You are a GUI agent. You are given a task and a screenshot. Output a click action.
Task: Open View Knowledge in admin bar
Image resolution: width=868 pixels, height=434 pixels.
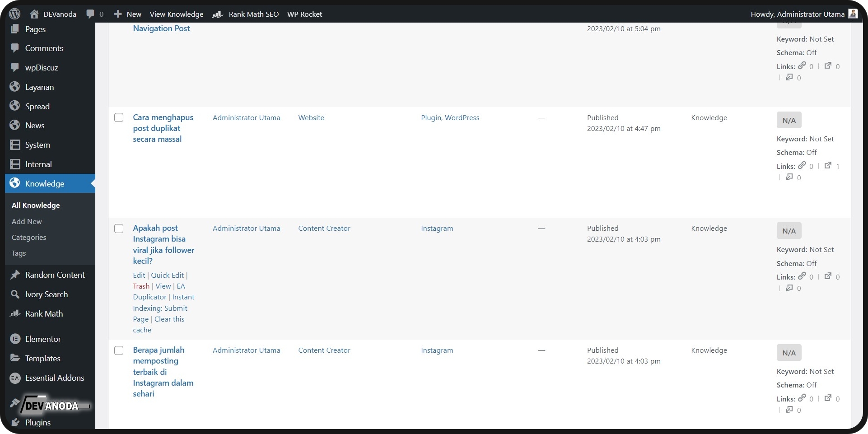point(177,14)
